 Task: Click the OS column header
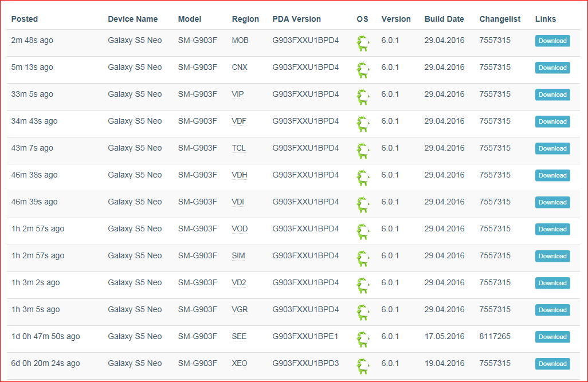pos(362,19)
